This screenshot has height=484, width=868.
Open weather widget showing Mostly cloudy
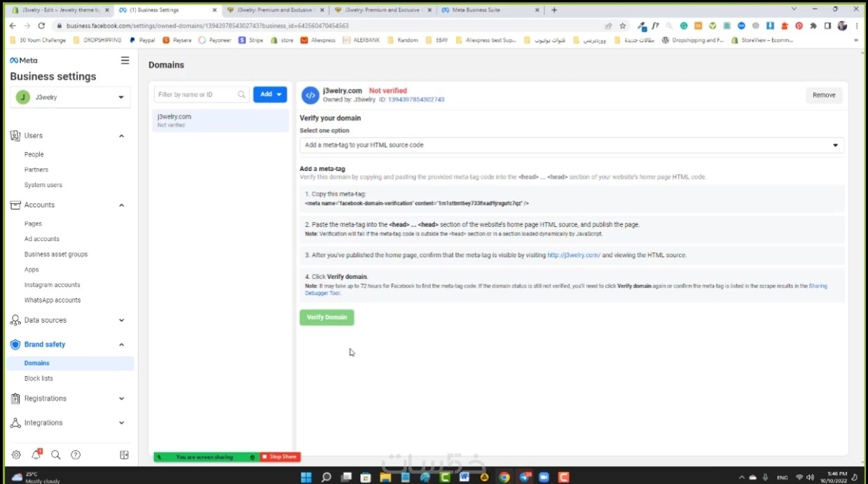tap(35, 477)
